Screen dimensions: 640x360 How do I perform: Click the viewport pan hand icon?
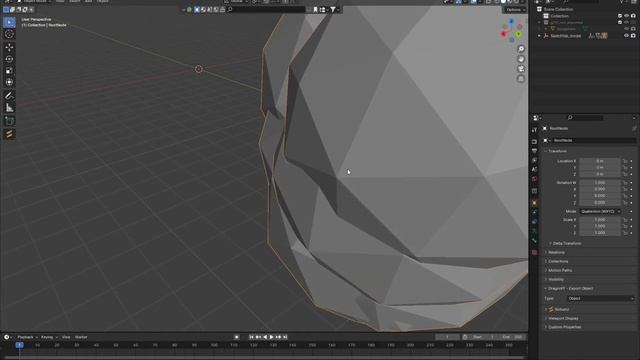pyautogui.click(x=521, y=59)
